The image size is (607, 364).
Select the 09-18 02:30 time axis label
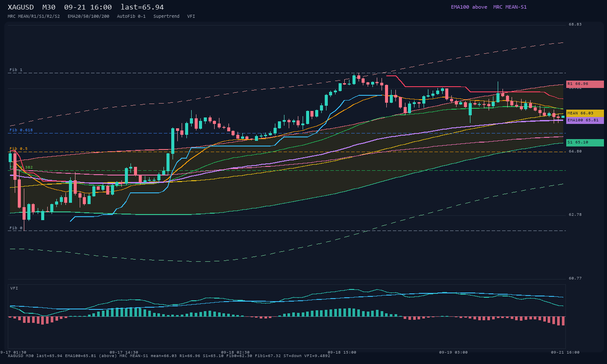(x=235, y=352)
